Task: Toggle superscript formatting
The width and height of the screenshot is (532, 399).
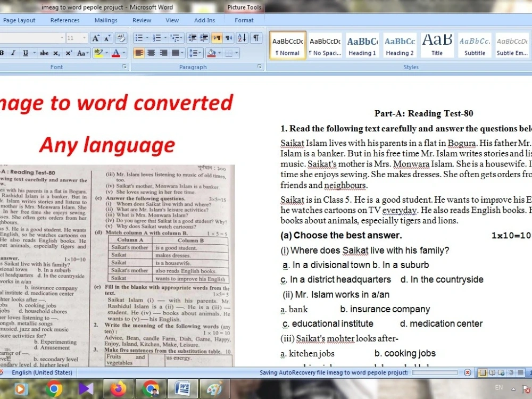Action: tap(69, 53)
